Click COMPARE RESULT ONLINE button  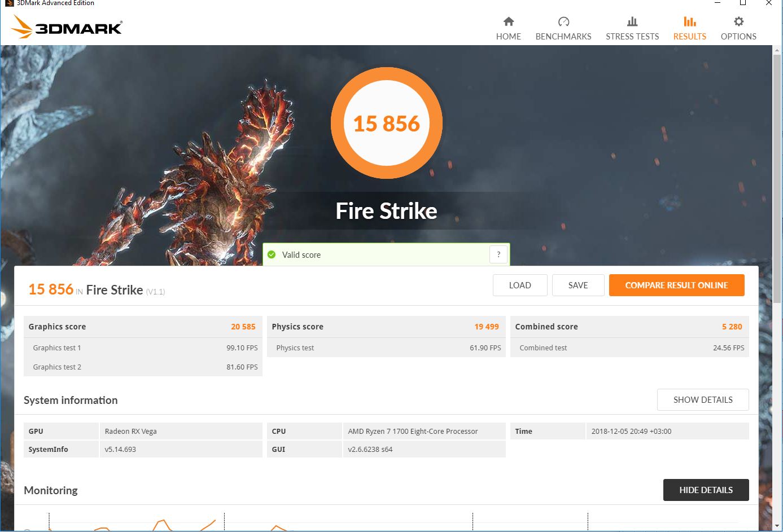pyautogui.click(x=677, y=285)
